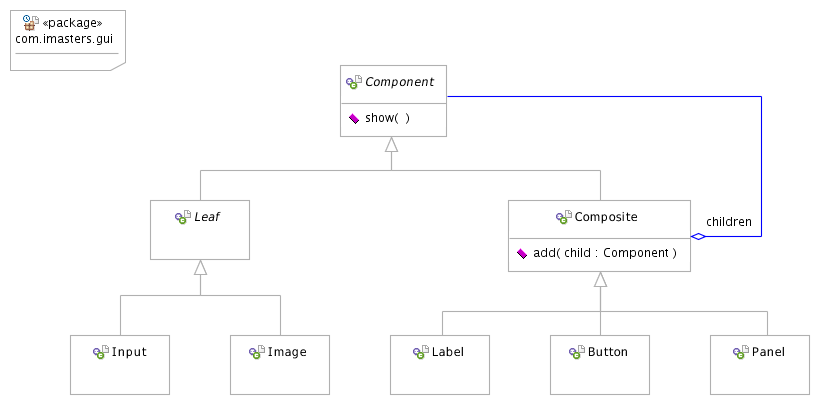
Task: Click the Component class icon
Action: [353, 82]
